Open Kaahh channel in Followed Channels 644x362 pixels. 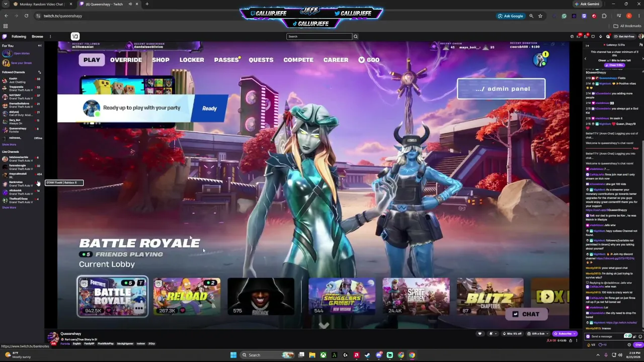(21, 80)
